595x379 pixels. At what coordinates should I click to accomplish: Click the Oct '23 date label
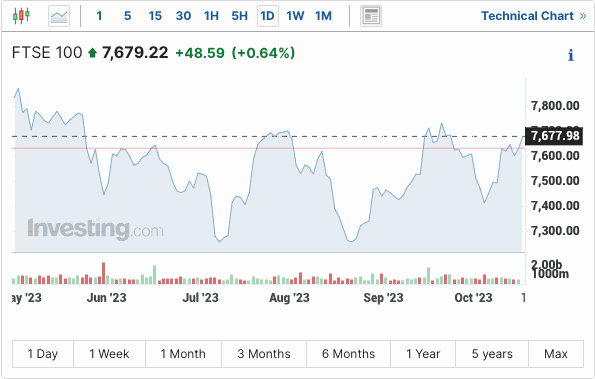[473, 298]
